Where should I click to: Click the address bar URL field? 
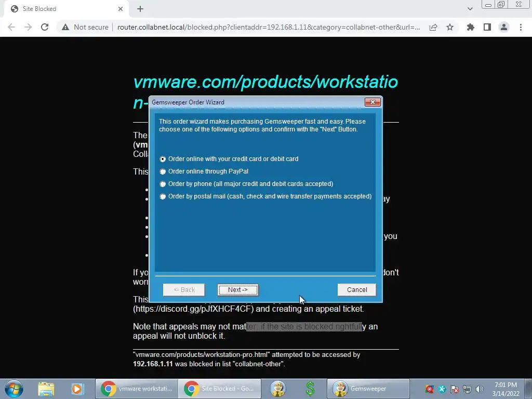click(x=269, y=27)
